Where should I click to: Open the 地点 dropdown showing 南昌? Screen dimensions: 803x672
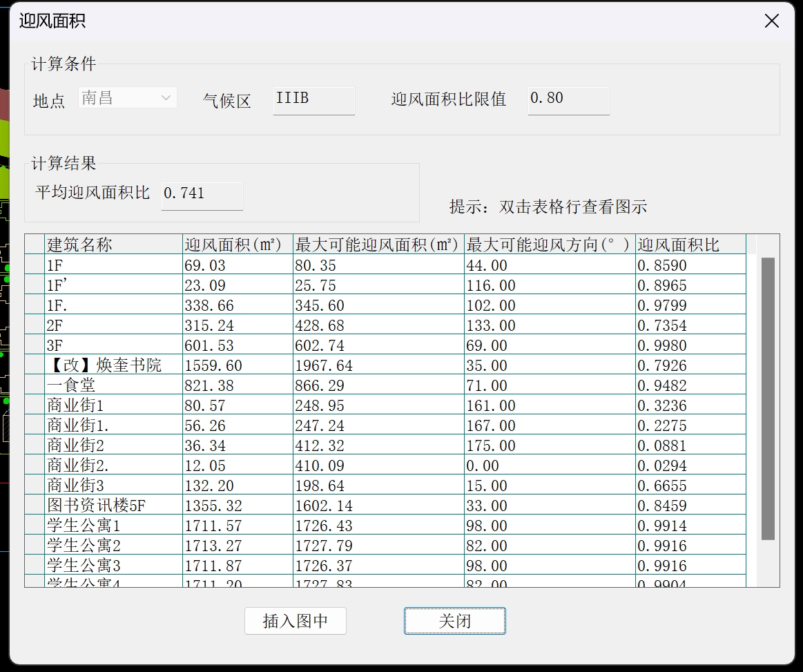[128, 98]
